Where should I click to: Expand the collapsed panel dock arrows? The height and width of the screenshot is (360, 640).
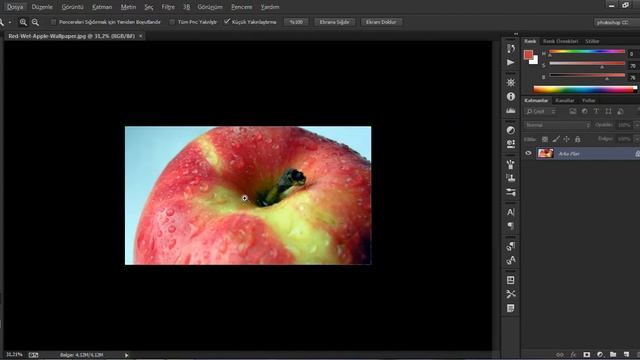(x=516, y=34)
